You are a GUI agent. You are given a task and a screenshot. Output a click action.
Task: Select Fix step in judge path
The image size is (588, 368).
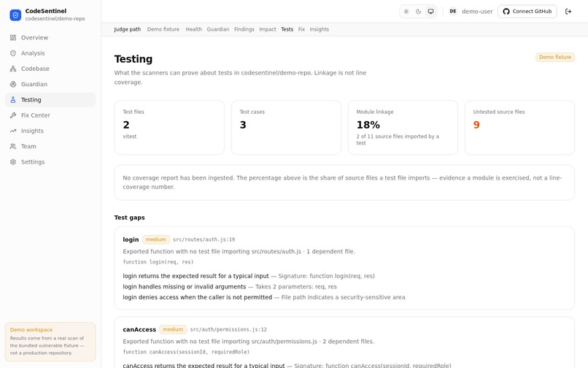(x=301, y=29)
